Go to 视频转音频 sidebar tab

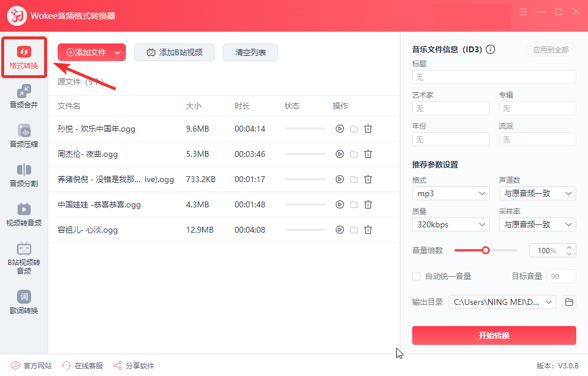pos(24,214)
